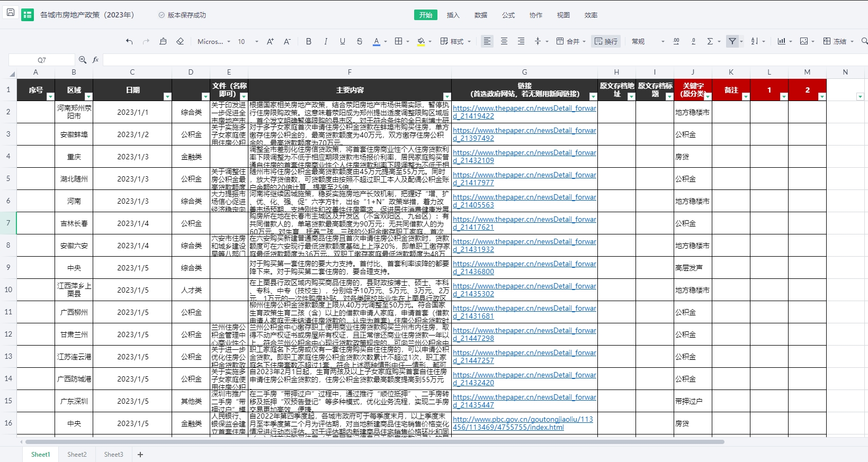Align text center

[504, 41]
